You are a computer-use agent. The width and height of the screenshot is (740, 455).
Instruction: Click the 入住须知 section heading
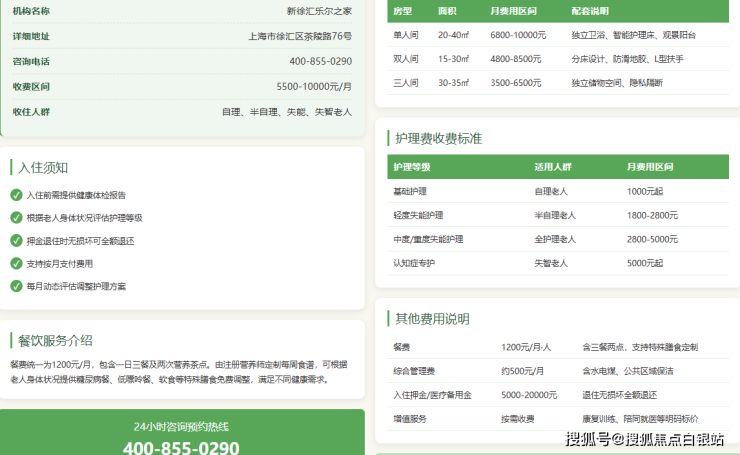pyautogui.click(x=43, y=168)
